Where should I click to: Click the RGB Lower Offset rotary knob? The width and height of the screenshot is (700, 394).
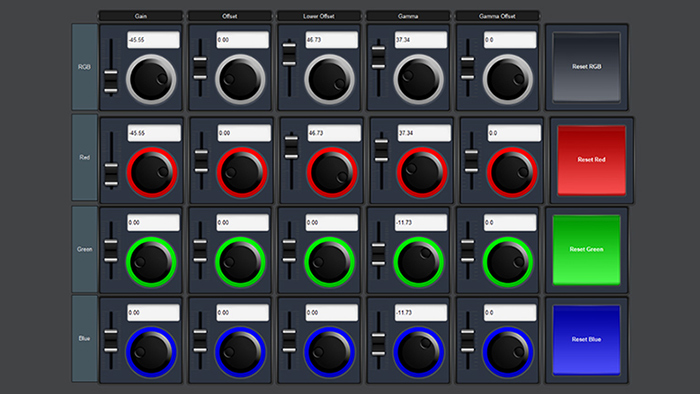(x=329, y=79)
